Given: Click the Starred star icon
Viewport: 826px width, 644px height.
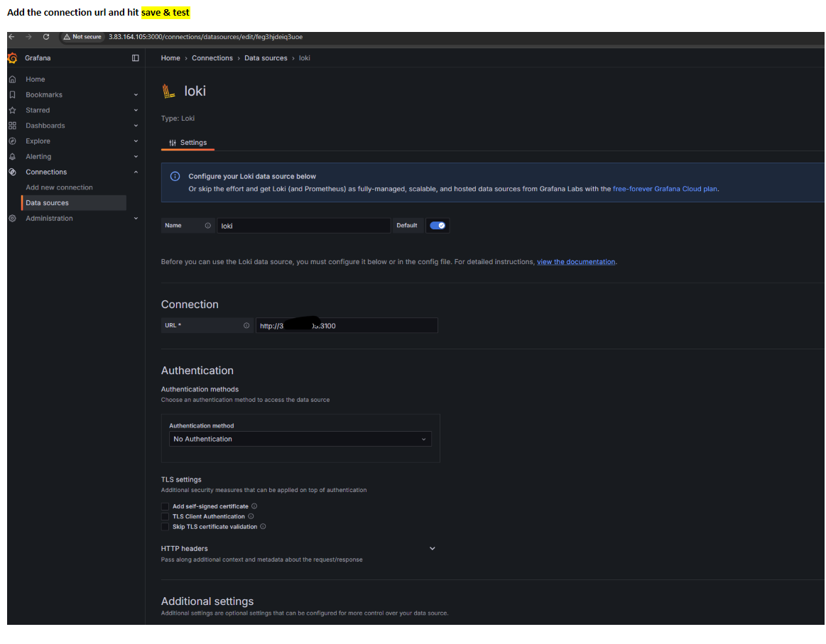Looking at the screenshot, I should [13, 110].
